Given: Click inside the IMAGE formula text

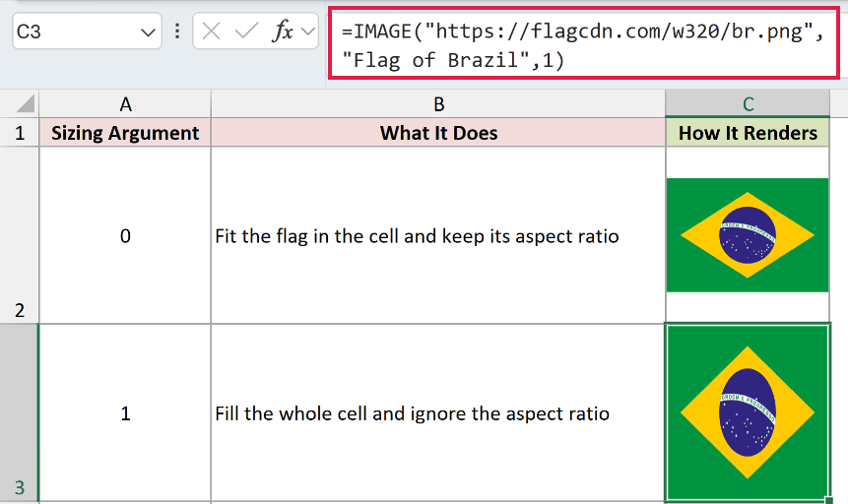Looking at the screenshot, I should (x=583, y=44).
